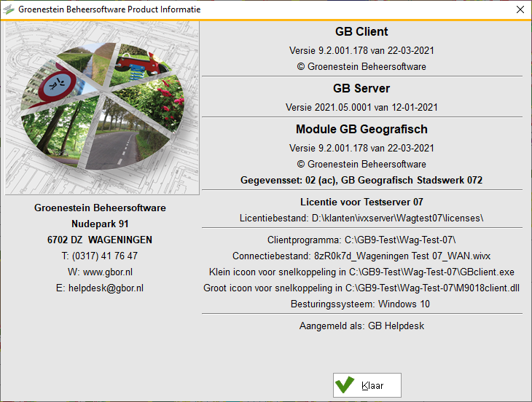Click the GB Server heading
Screen dimensions: 532x402
tap(361, 88)
